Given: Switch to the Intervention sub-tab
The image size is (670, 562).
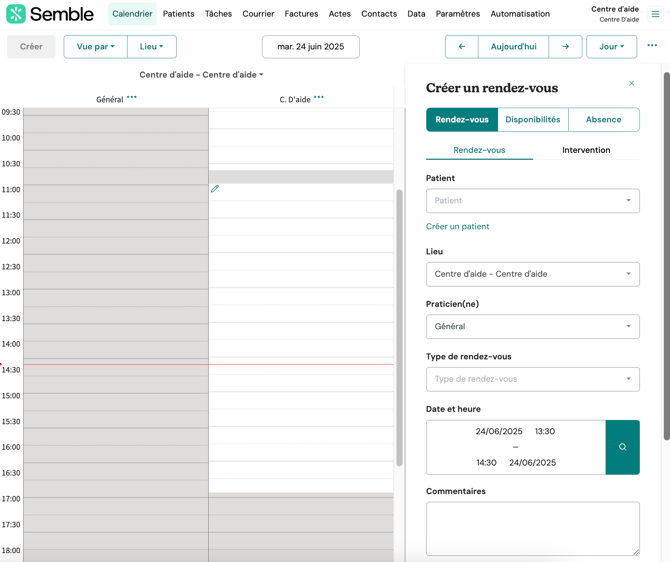Looking at the screenshot, I should pyautogui.click(x=586, y=150).
